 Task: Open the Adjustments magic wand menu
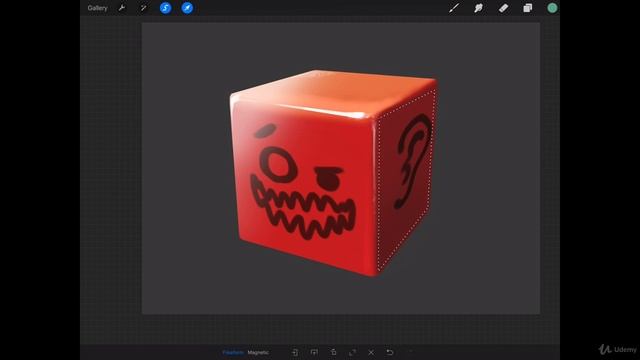(x=143, y=8)
